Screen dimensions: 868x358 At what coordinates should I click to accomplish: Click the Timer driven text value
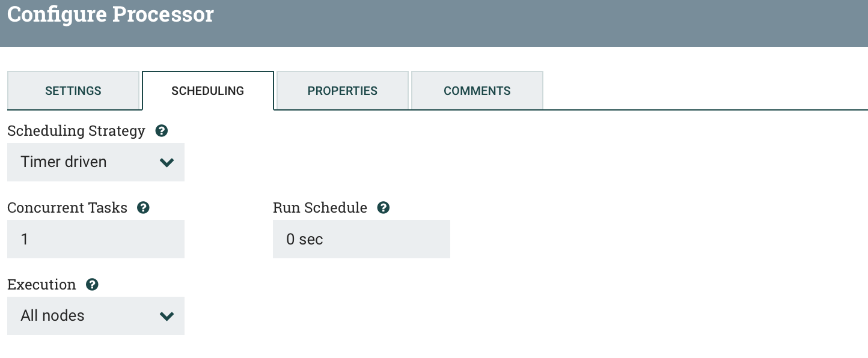point(64,162)
